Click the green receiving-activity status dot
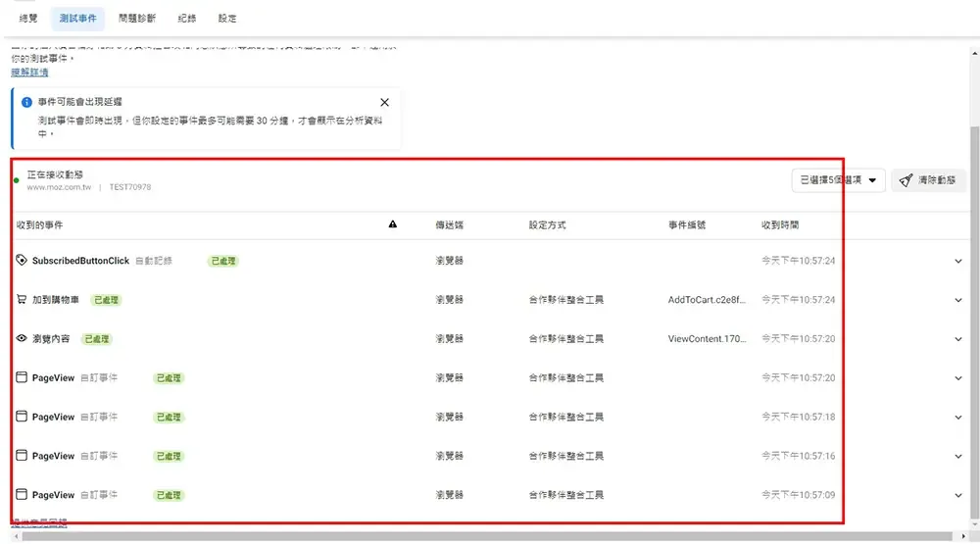The height and width of the screenshot is (544, 980). point(17,180)
